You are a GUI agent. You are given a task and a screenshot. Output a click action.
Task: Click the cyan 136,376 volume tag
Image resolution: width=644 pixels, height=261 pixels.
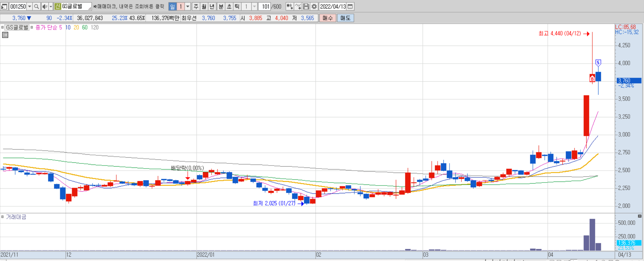click(x=629, y=243)
